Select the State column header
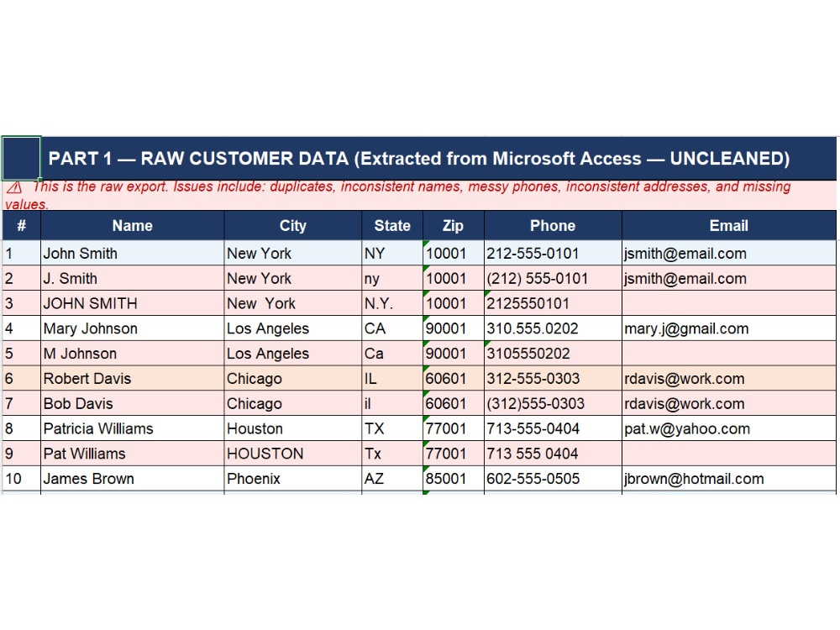 392,225
